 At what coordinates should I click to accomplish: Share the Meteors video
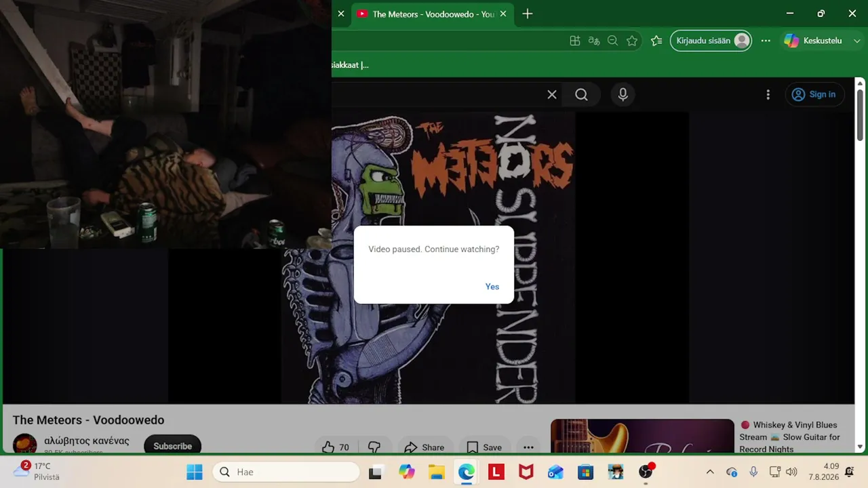pos(425,447)
